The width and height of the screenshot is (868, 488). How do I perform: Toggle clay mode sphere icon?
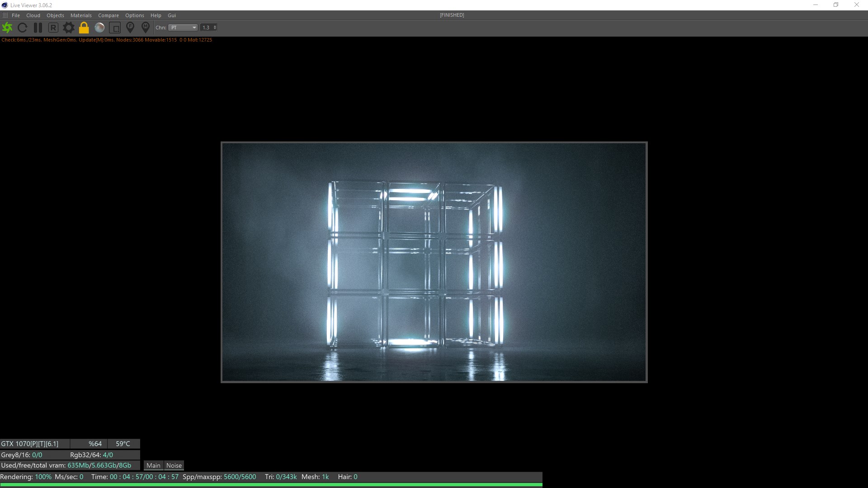tap(99, 28)
